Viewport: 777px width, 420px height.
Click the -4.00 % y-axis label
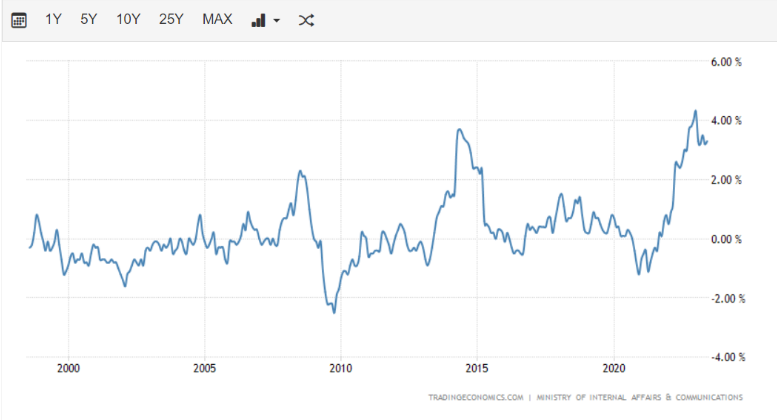coord(724,356)
